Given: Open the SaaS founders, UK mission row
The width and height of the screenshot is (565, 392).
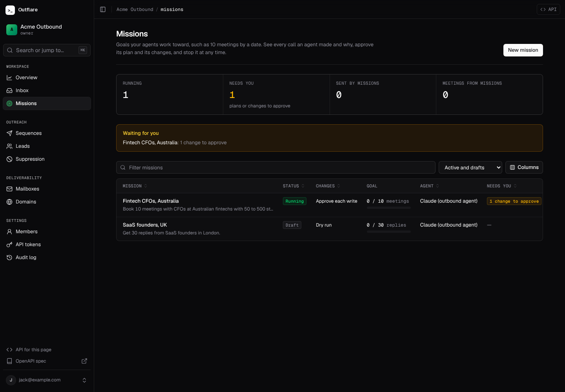Looking at the screenshot, I should click(330, 229).
